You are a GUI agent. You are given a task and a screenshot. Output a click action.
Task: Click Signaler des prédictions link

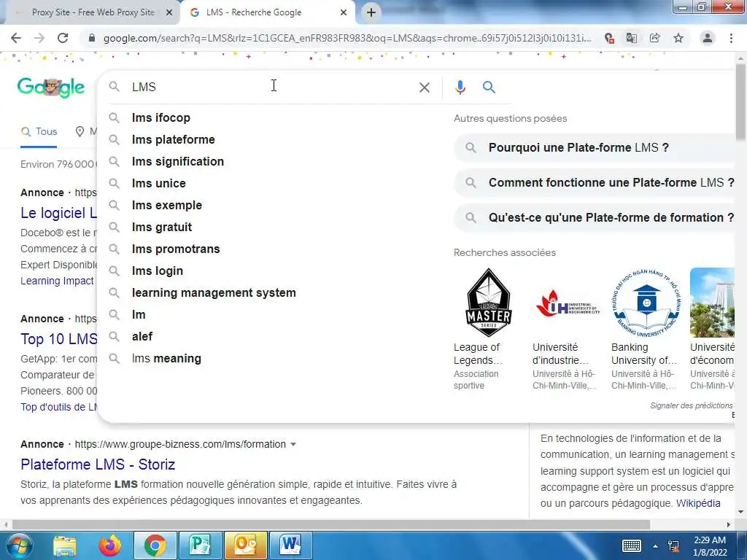coord(692,405)
